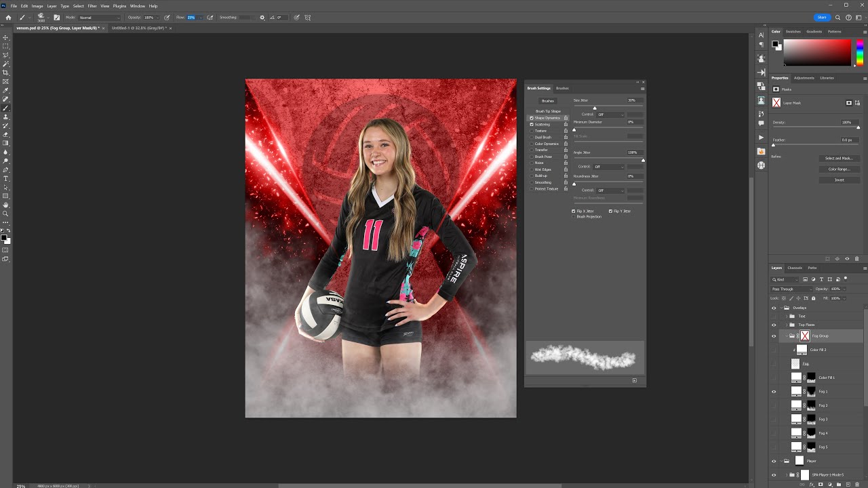Screen dimensions: 868x488
Task: Click the foreground color swatch in toolbar
Action: [x=4, y=237]
